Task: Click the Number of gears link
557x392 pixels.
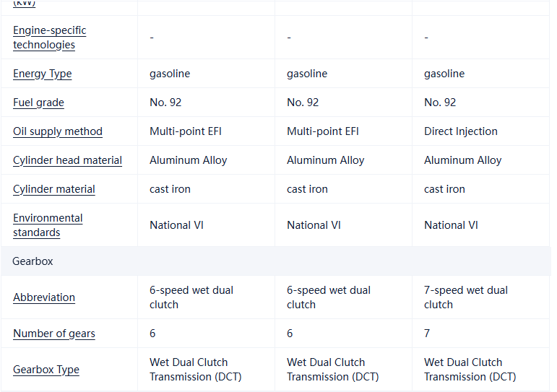Action: click(54, 334)
